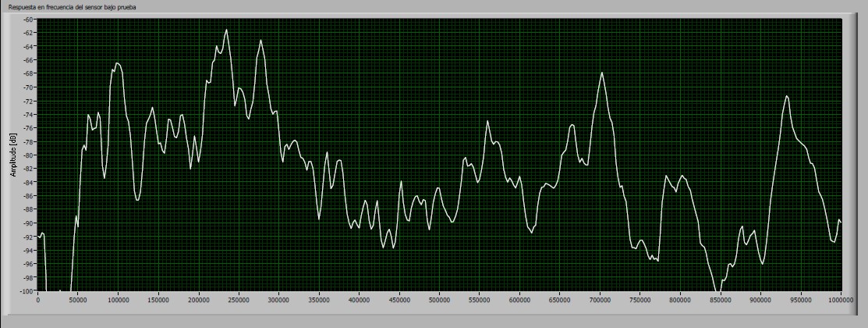Screen dimensions: 868x328
Task: Click the 800000 X-axis tick label
Action: coord(680,300)
